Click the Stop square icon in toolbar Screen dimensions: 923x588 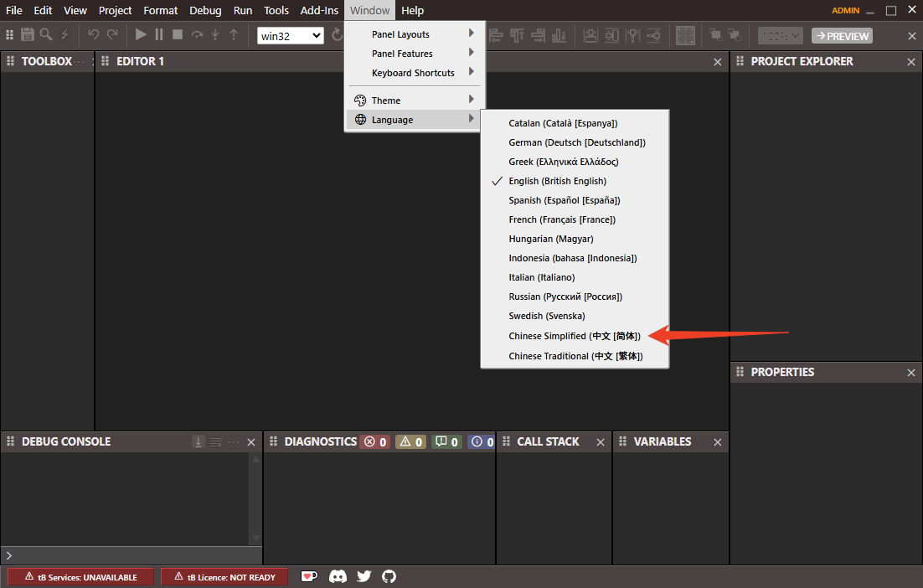[x=178, y=35]
